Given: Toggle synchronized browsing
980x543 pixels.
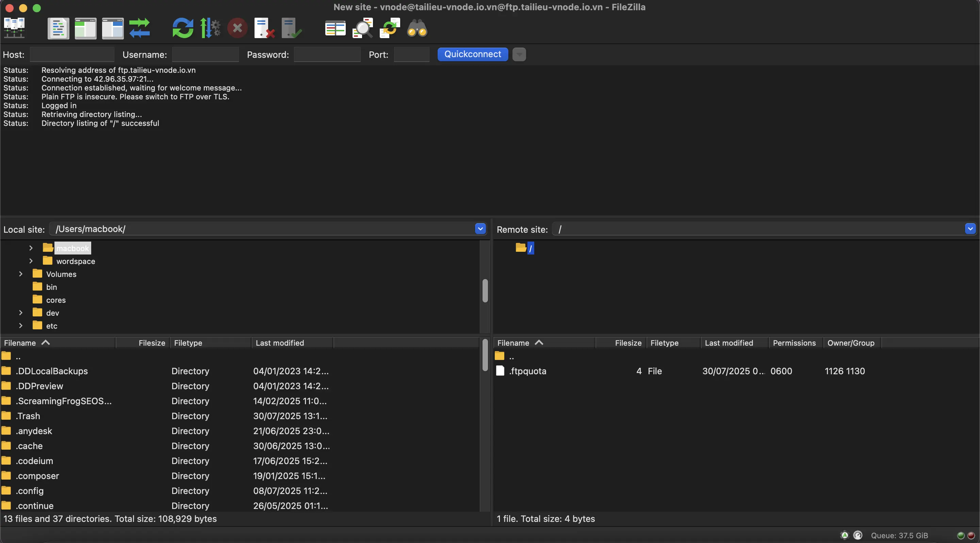Looking at the screenshot, I should [390, 28].
